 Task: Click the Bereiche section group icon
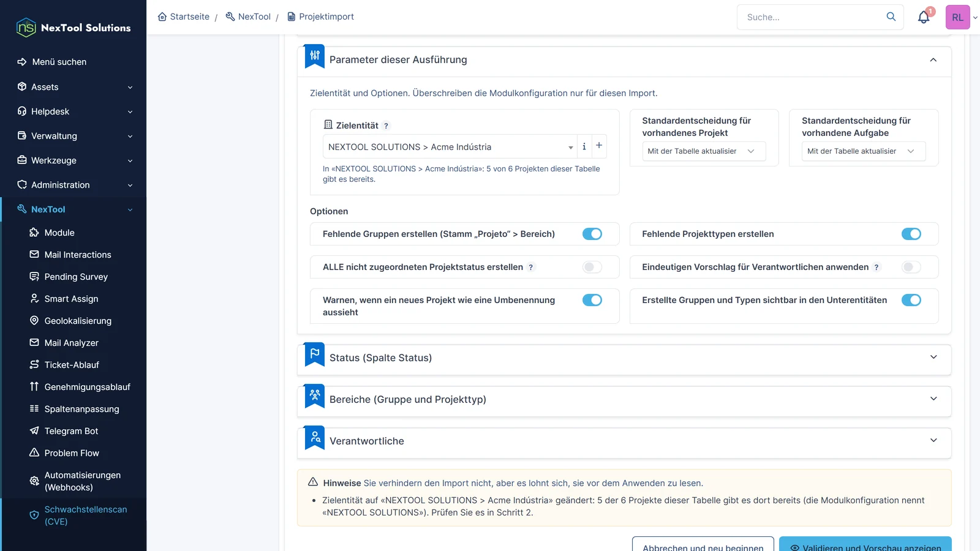pyautogui.click(x=315, y=397)
